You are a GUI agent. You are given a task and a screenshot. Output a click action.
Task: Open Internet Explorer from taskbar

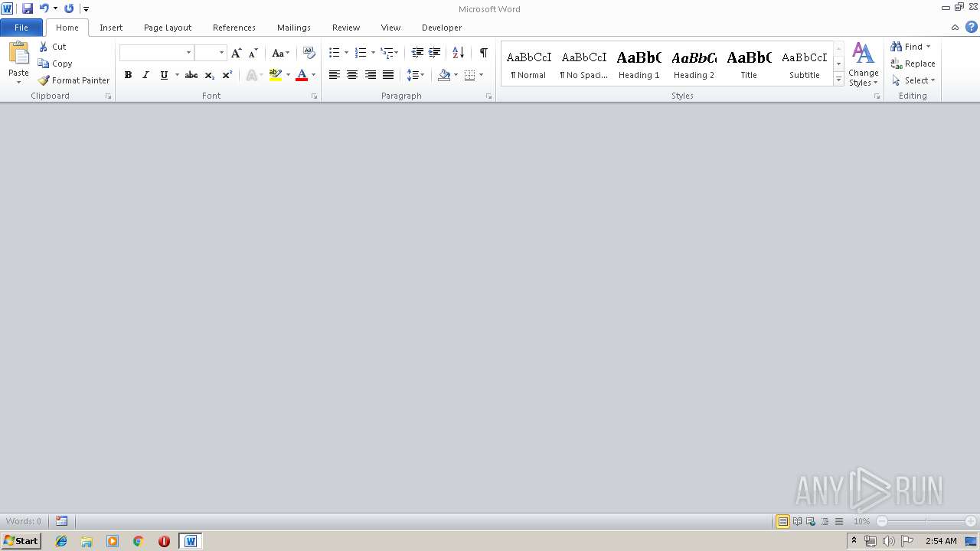pos(61,541)
